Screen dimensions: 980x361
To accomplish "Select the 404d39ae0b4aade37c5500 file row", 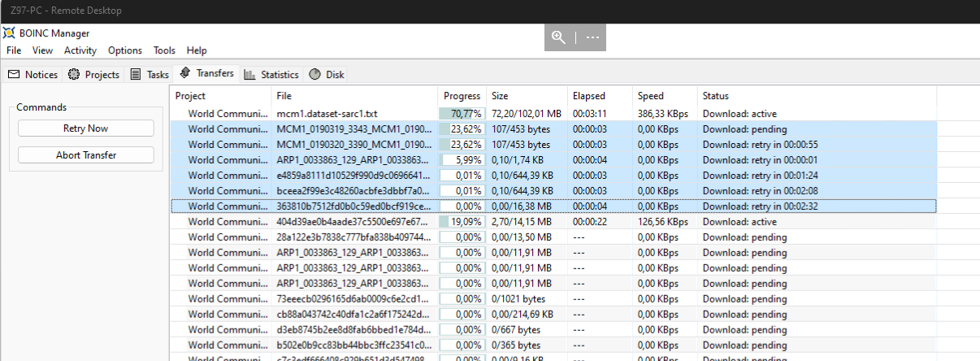I will click(553, 221).
